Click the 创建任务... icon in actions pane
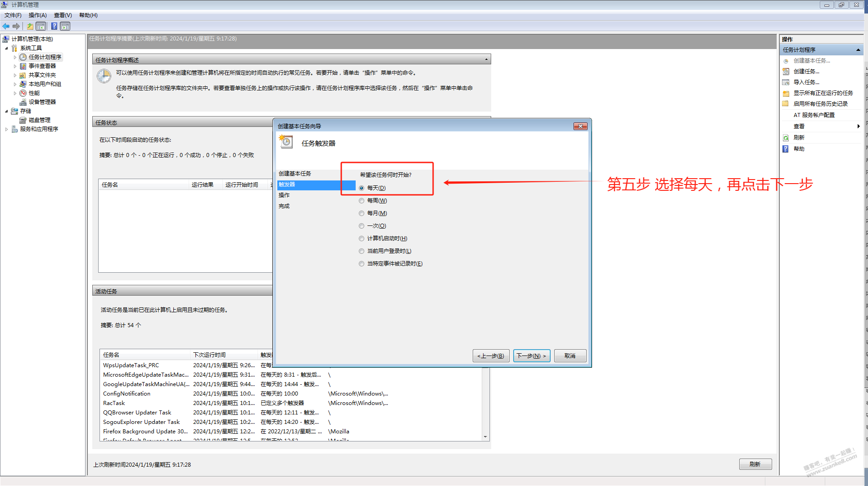This screenshot has width=868, height=486. coord(786,72)
